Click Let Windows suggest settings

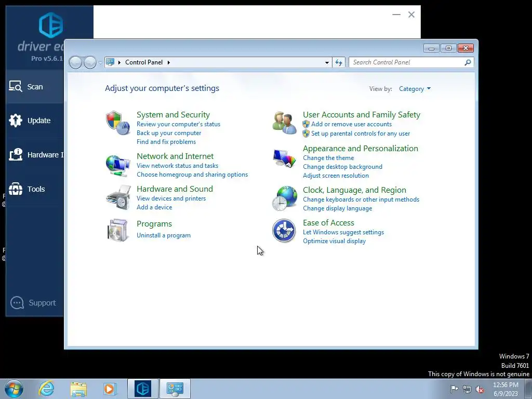point(343,232)
